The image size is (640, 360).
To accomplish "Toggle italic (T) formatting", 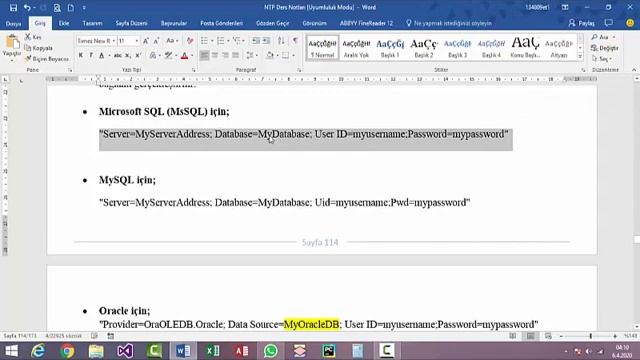I will click(91, 55).
